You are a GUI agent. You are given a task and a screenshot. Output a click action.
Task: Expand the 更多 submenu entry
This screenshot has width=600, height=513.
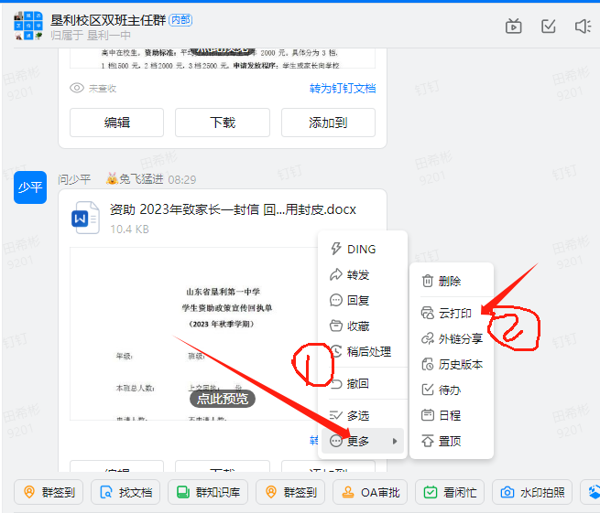[x=362, y=441]
